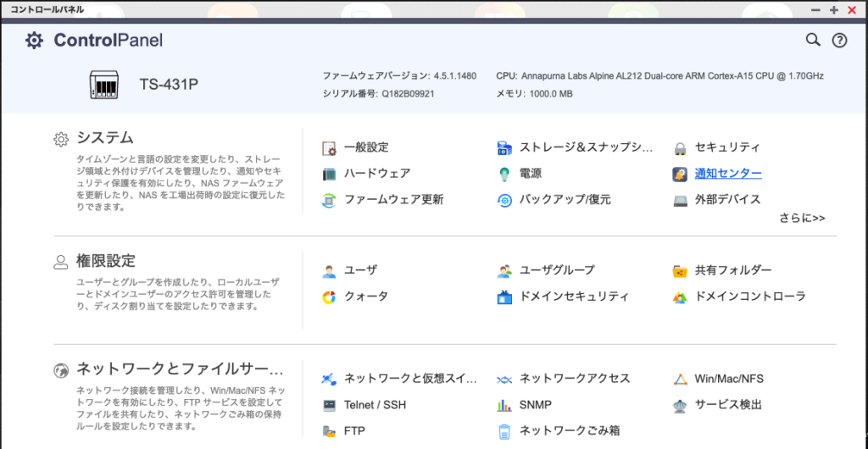
Task: Open ドメインセキュリティ link
Action: coord(574,297)
